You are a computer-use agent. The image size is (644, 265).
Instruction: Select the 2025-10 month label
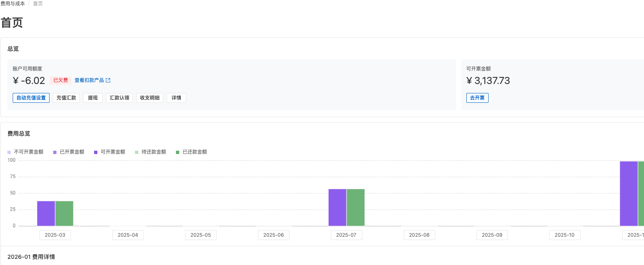(x=565, y=235)
